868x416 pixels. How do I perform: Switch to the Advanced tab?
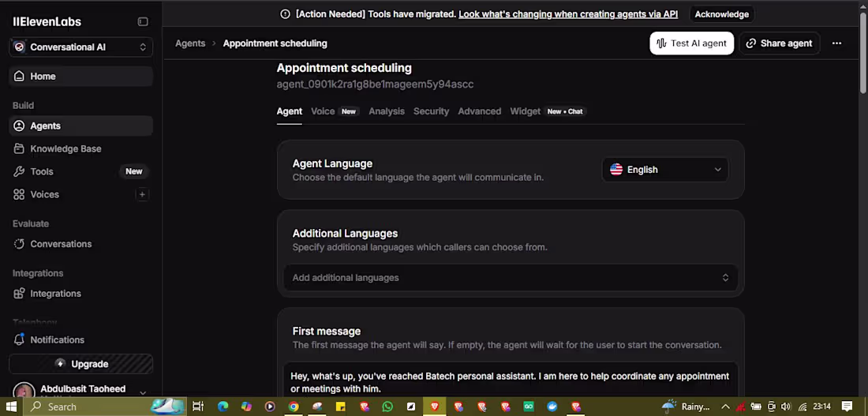tap(480, 111)
